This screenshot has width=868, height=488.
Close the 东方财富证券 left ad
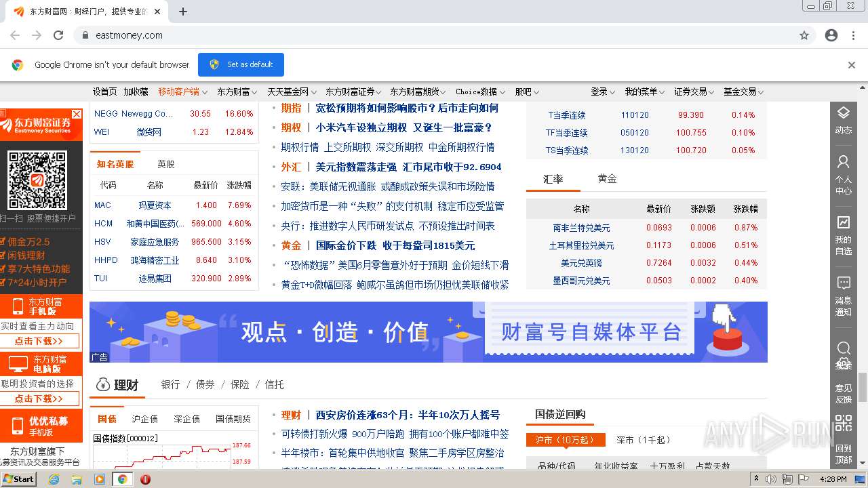point(77,114)
